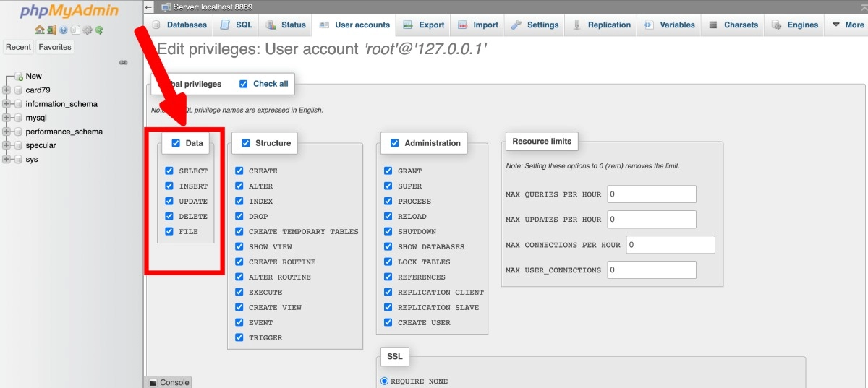The image size is (868, 388).
Task: Open the MySQL documentation page icon
Action: pyautogui.click(x=75, y=30)
